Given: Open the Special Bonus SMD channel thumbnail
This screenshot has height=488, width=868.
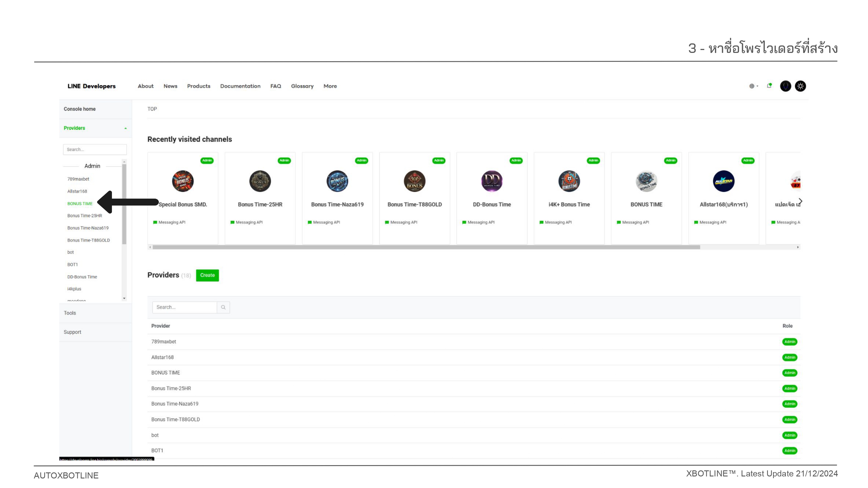Looking at the screenshot, I should click(x=182, y=181).
